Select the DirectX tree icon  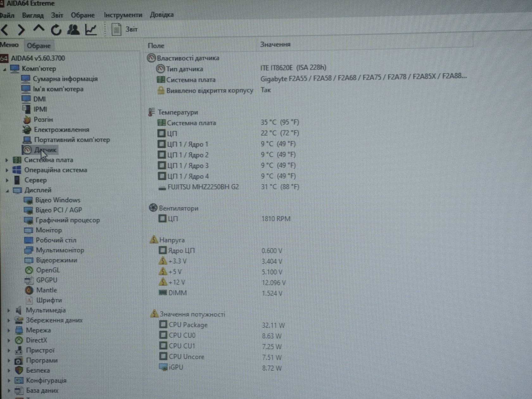pyautogui.click(x=19, y=340)
